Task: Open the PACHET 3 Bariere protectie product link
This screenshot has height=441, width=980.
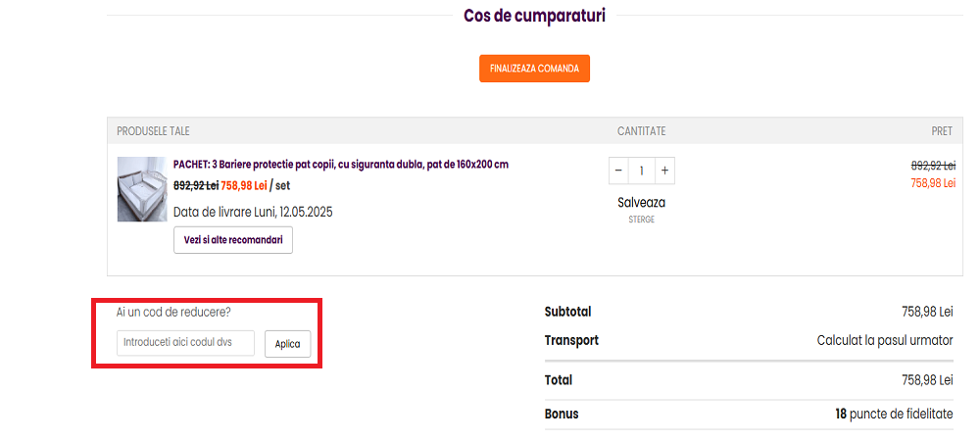Action: pyautogui.click(x=340, y=165)
